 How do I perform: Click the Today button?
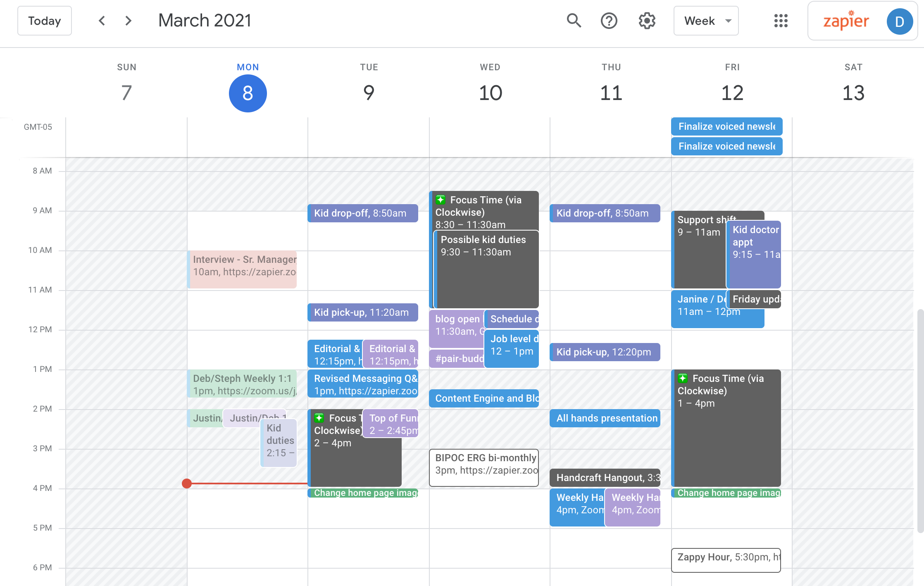tap(45, 21)
